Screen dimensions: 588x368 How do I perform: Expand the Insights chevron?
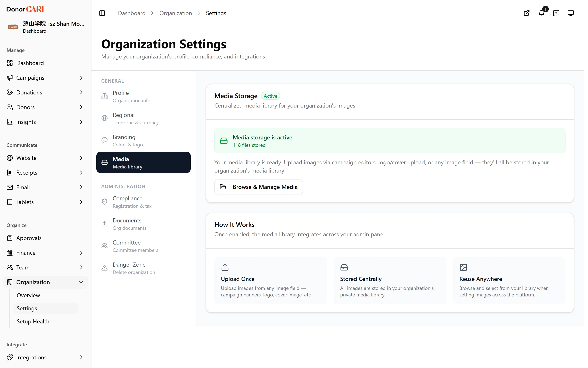click(x=81, y=122)
